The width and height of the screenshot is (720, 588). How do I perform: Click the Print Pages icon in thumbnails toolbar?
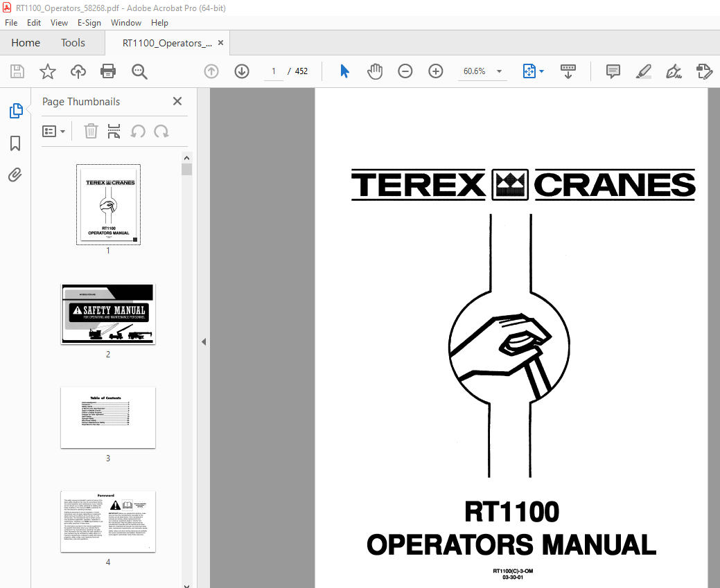[114, 132]
